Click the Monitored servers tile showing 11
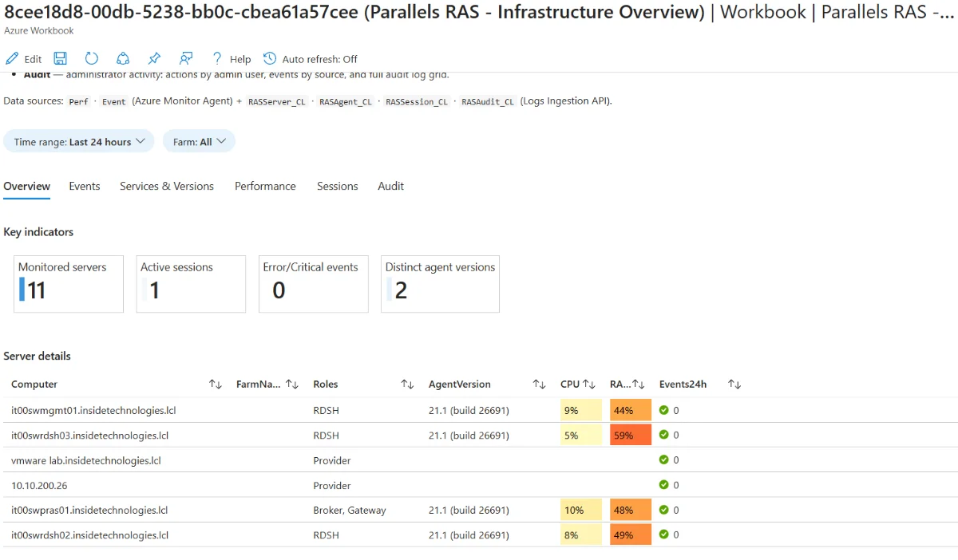The image size is (958, 560). click(x=69, y=284)
